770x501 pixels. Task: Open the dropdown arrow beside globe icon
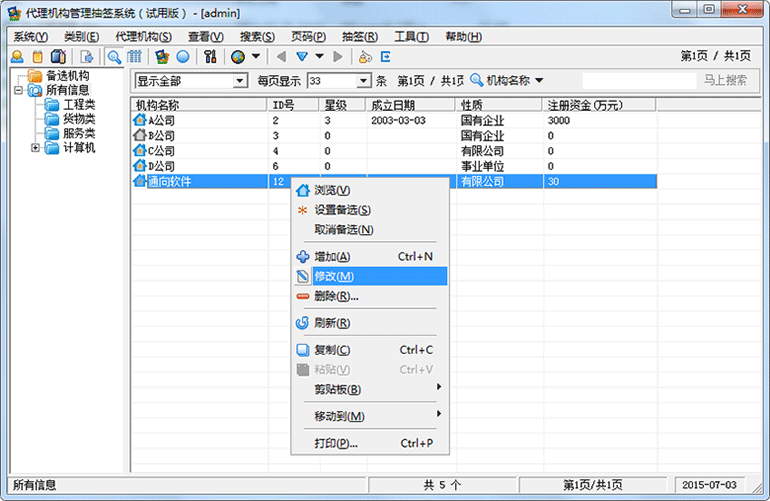pos(256,56)
